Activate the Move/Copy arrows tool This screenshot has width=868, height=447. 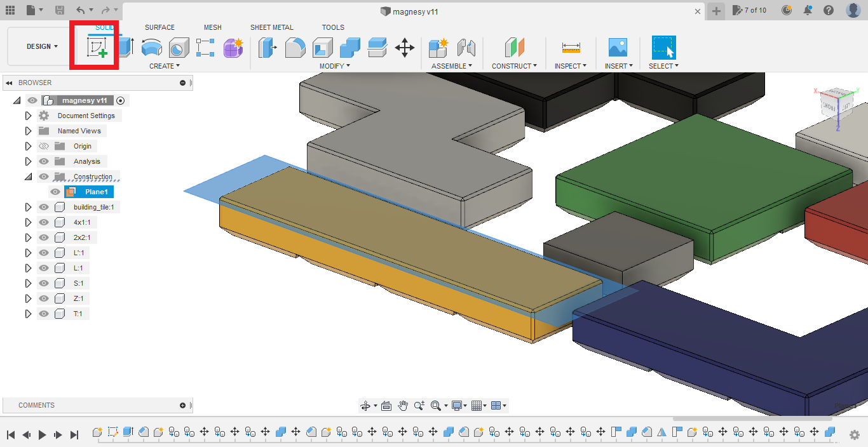tap(405, 48)
